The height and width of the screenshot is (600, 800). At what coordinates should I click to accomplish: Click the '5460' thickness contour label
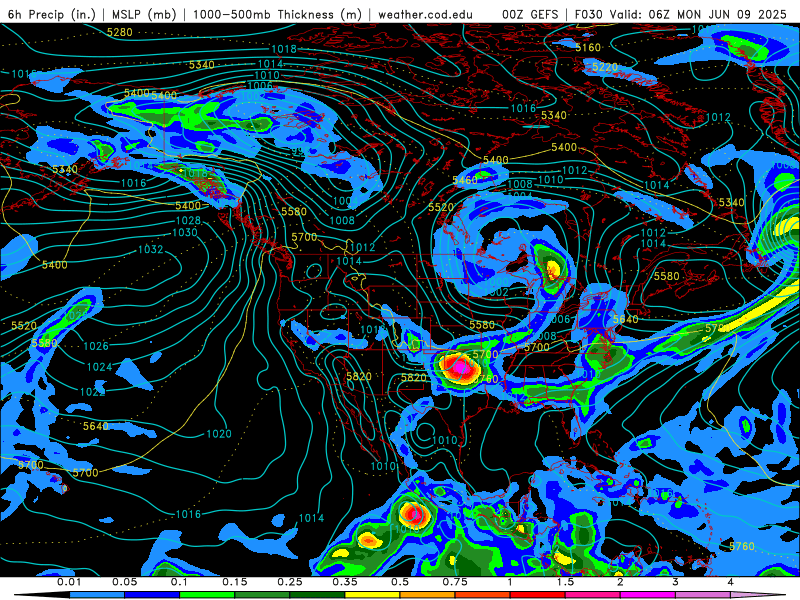pyautogui.click(x=465, y=181)
